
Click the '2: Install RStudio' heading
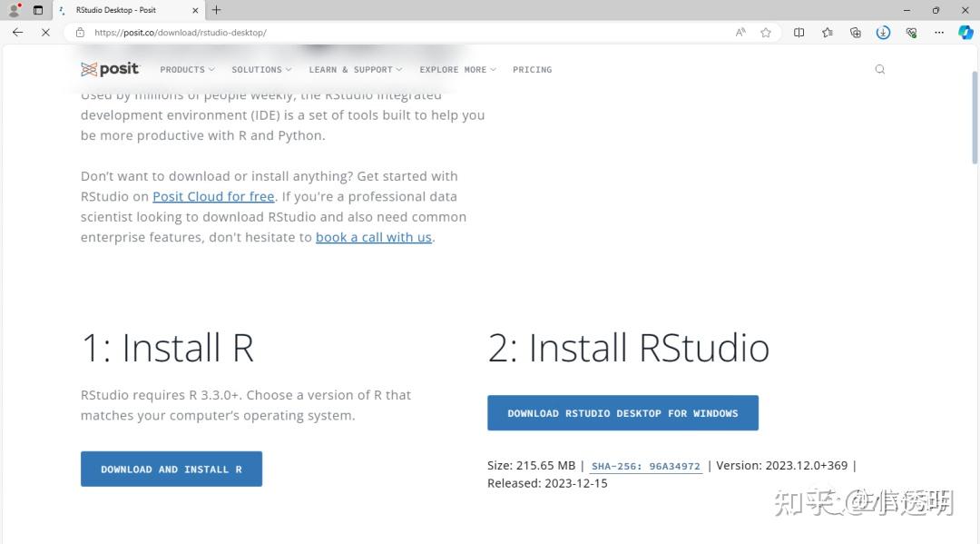coord(628,348)
